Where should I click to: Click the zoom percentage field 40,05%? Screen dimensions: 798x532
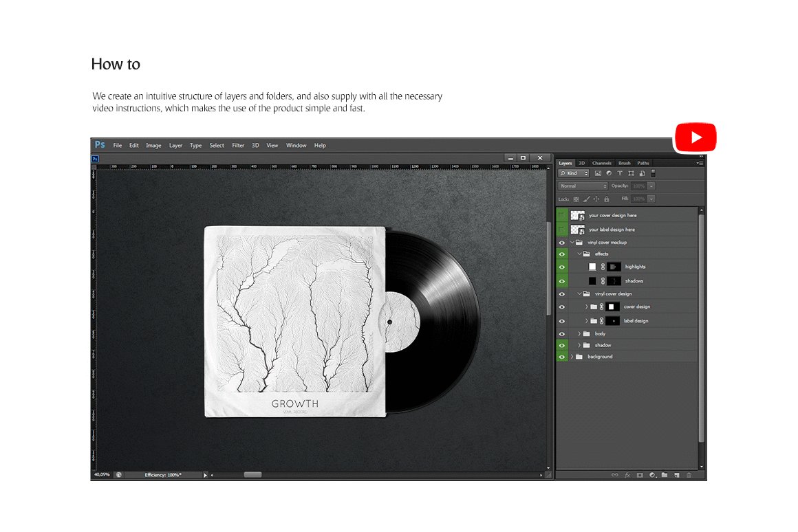pos(102,474)
